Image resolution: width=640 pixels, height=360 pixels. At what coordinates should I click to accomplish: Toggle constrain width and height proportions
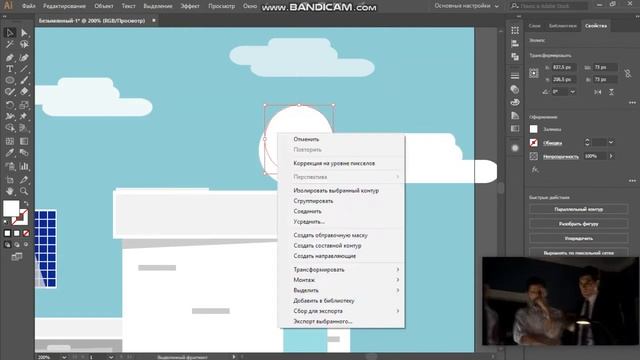[628, 73]
